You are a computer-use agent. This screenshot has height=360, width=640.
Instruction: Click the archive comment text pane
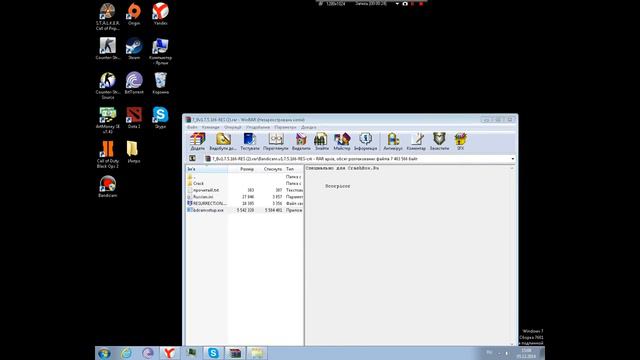tap(407, 255)
